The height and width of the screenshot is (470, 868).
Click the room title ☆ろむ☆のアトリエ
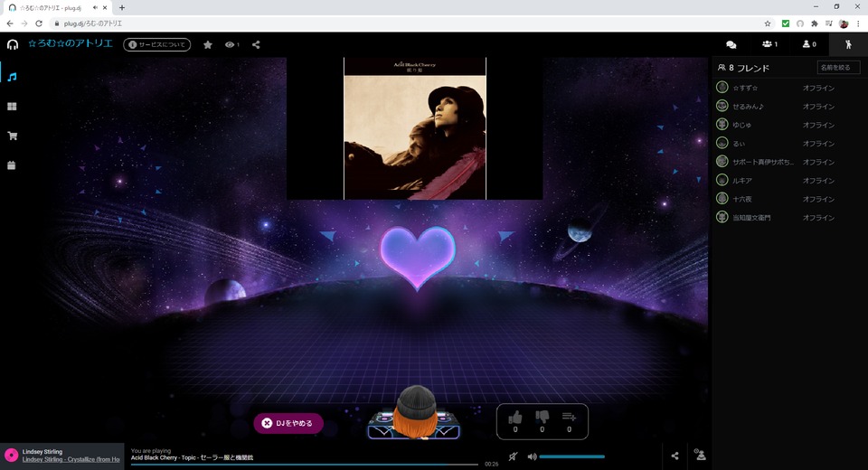(x=71, y=43)
